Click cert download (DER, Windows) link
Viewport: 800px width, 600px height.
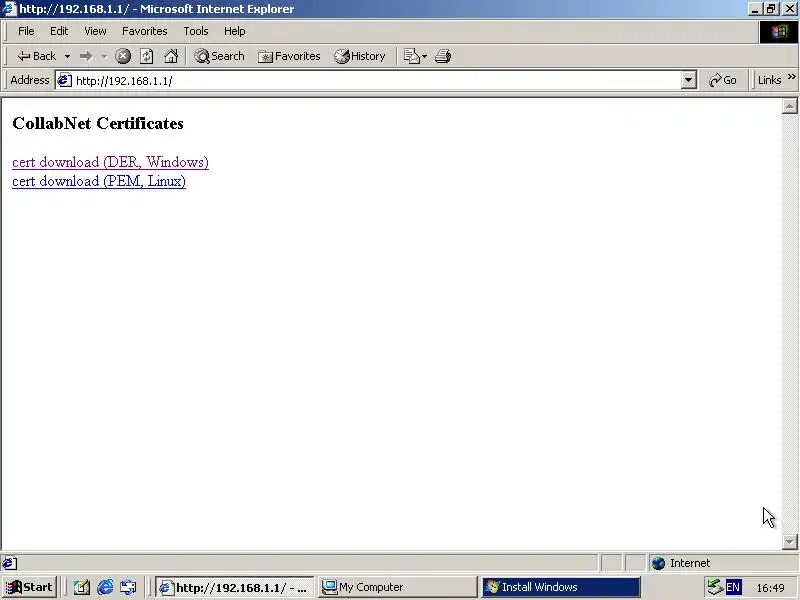click(x=110, y=162)
